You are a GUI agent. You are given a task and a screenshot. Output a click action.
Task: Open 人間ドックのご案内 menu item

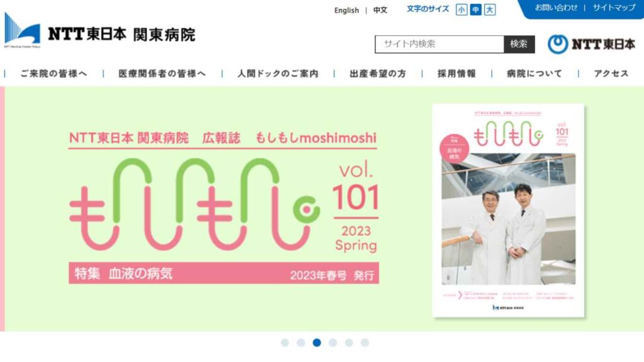tap(277, 74)
